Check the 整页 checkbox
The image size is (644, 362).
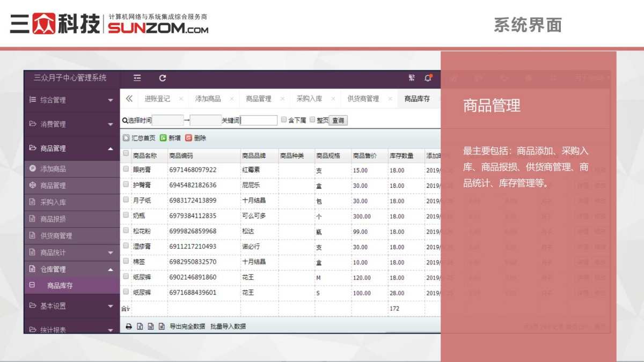coord(311,120)
